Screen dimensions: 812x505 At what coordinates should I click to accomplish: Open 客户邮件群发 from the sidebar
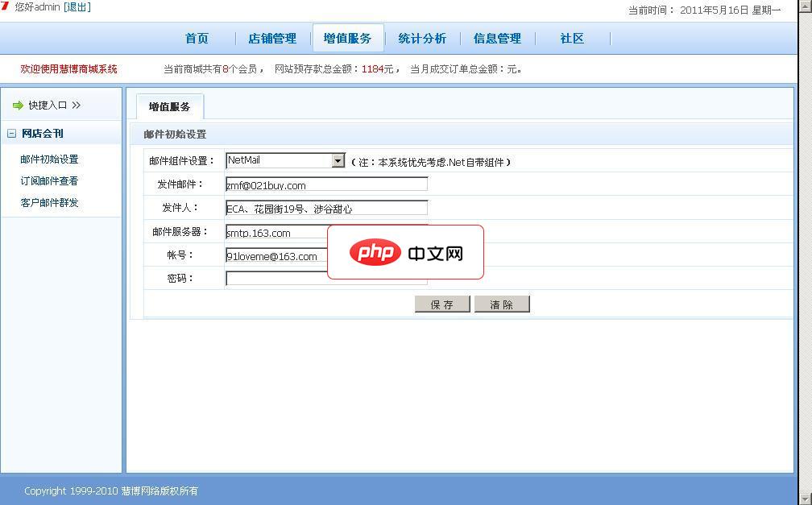[x=50, y=202]
